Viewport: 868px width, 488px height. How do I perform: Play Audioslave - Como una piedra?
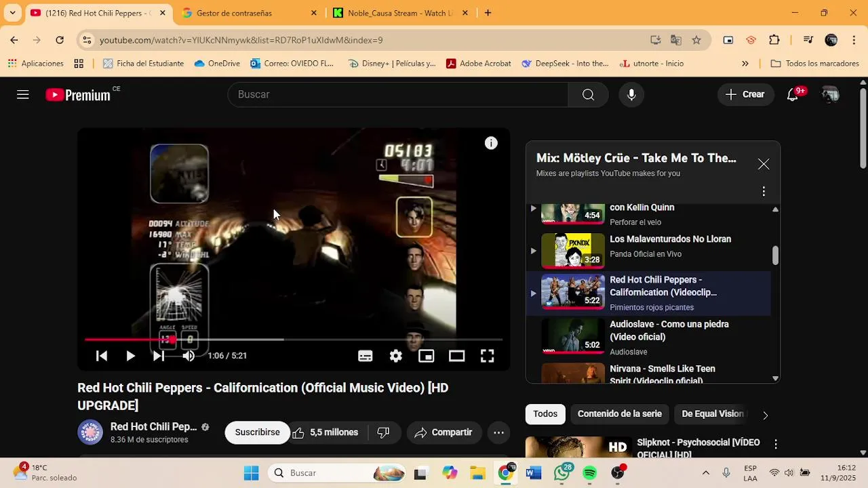(x=648, y=337)
